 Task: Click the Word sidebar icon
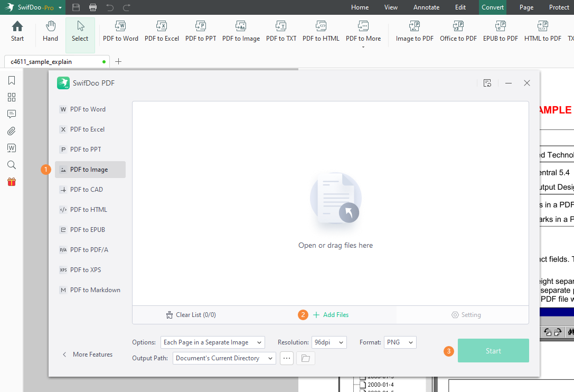pyautogui.click(x=12, y=148)
